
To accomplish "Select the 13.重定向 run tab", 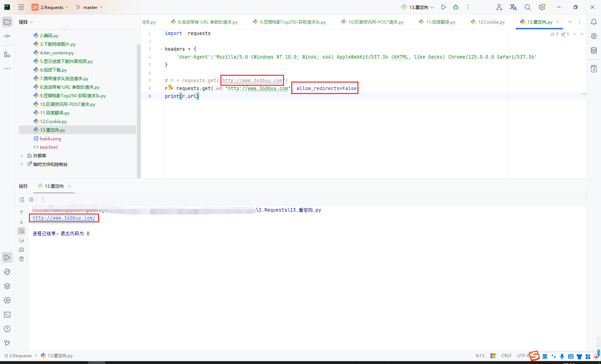I will 54,186.
